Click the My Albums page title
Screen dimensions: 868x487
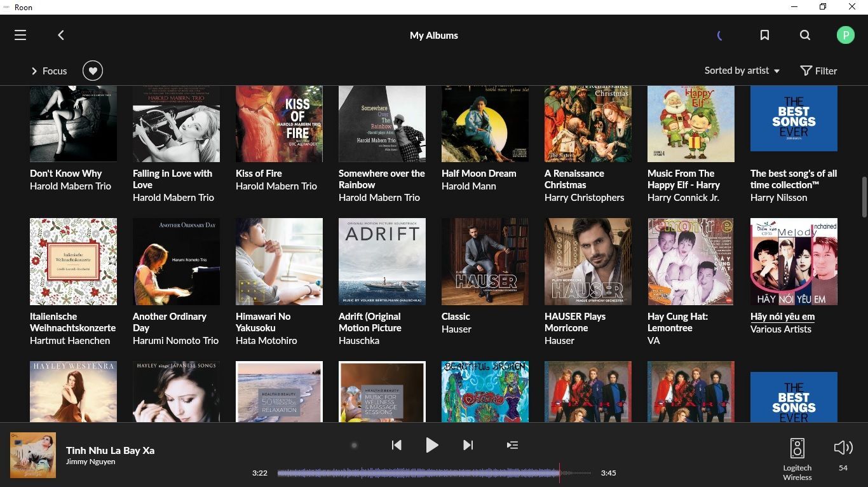pyautogui.click(x=434, y=36)
